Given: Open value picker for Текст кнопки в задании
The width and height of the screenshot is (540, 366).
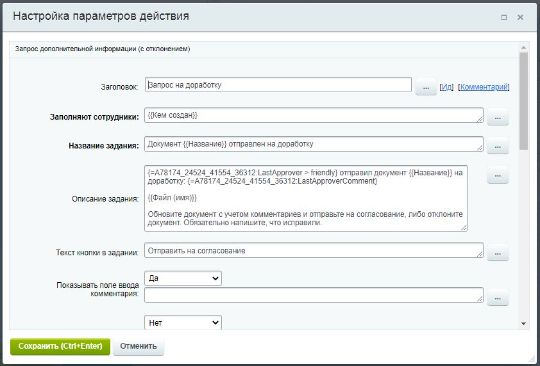Looking at the screenshot, I should [498, 253].
